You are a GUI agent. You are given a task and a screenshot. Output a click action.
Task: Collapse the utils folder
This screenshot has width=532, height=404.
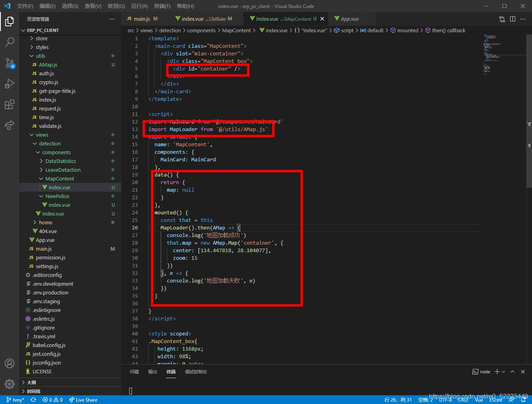[41, 56]
